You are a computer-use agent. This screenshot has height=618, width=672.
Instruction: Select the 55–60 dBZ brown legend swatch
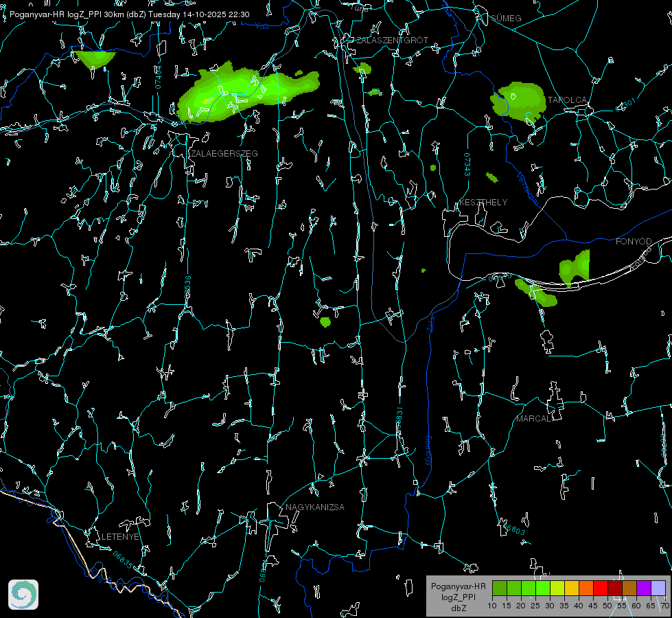coord(629,588)
